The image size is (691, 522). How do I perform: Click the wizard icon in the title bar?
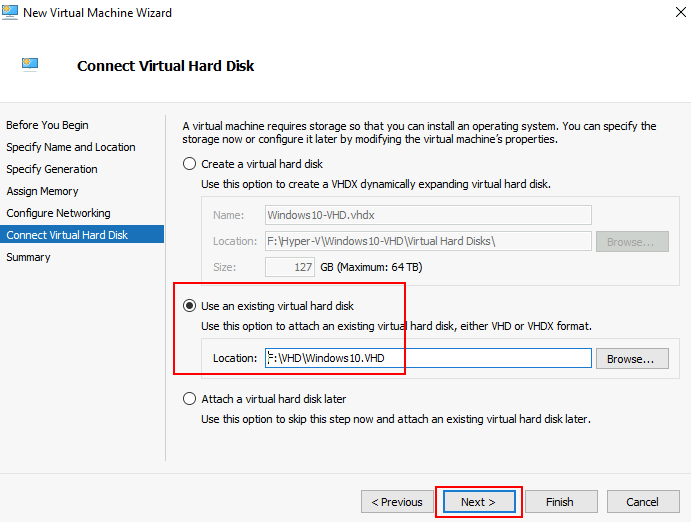pyautogui.click(x=11, y=13)
